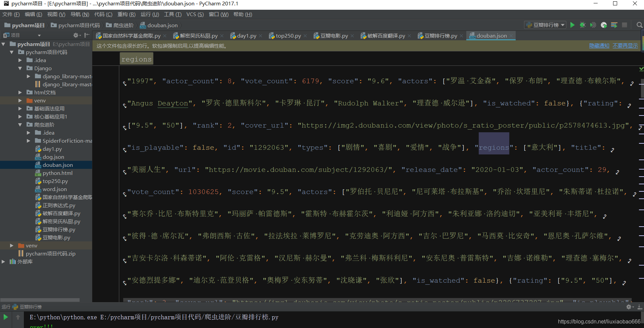Click 爬虫进阶 in the breadcrumb bar
Image resolution: width=644 pixels, height=328 pixels.
coord(120,25)
